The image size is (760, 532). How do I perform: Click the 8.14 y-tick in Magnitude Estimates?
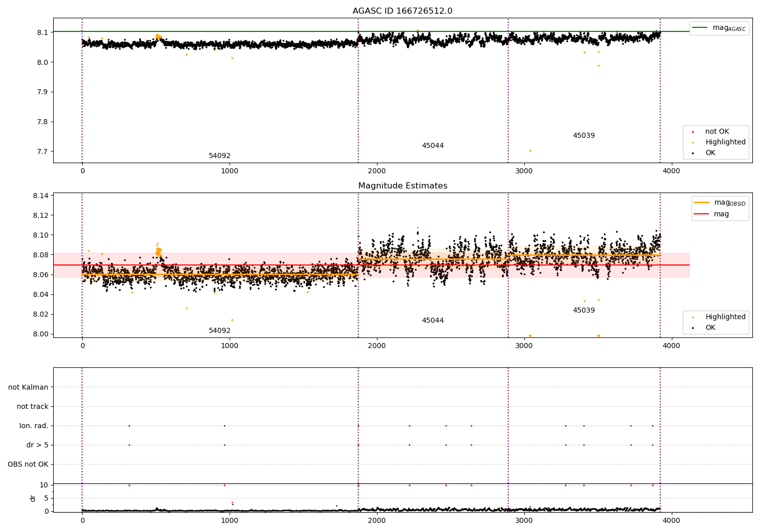(41, 196)
